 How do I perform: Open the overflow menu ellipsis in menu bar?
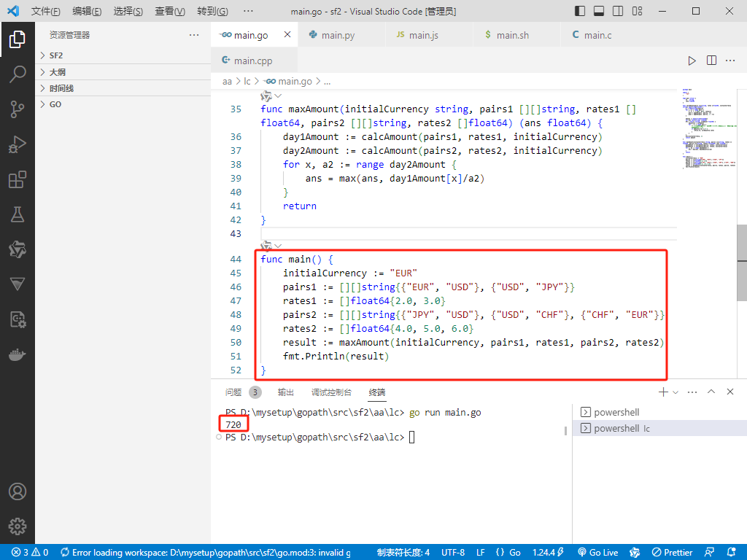point(248,11)
